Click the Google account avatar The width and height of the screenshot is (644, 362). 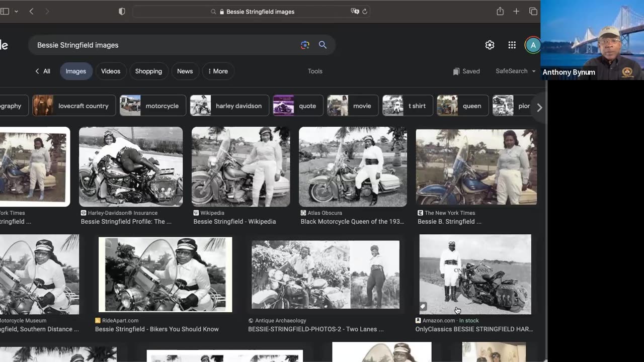tap(532, 45)
